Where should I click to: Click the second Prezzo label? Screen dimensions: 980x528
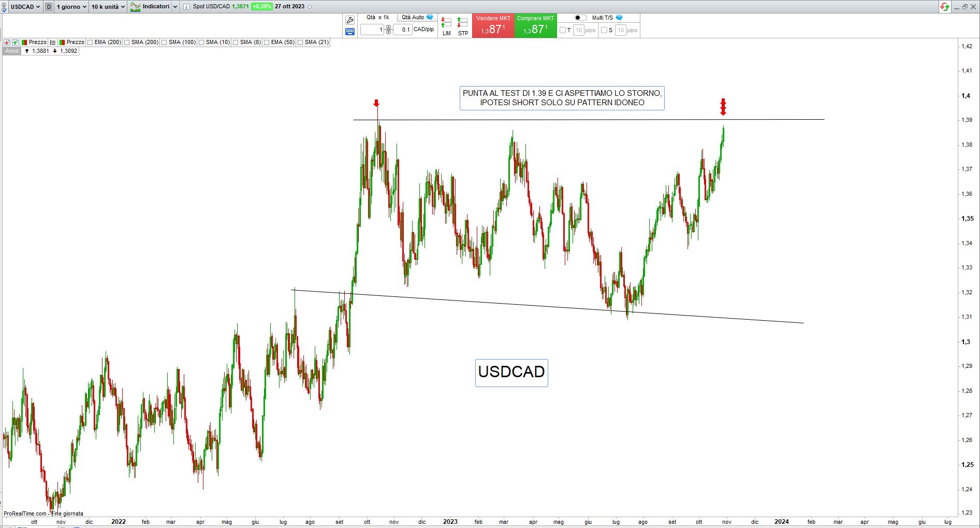tap(76, 42)
